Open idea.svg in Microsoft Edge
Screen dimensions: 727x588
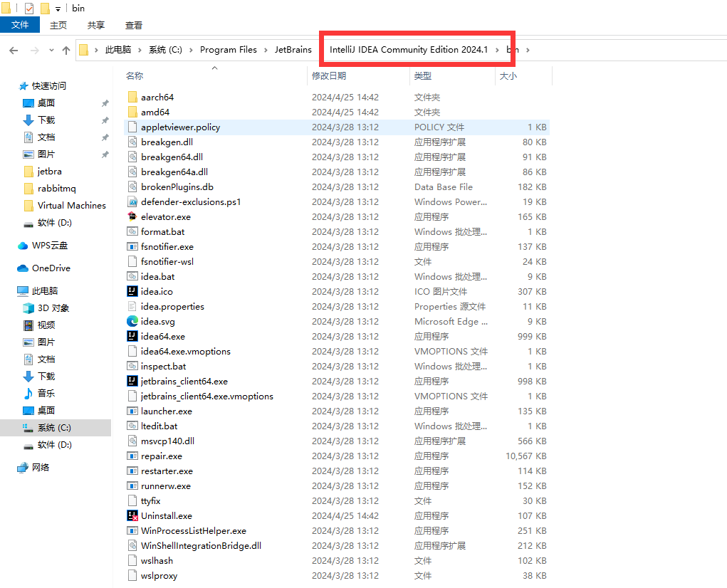[x=159, y=321]
